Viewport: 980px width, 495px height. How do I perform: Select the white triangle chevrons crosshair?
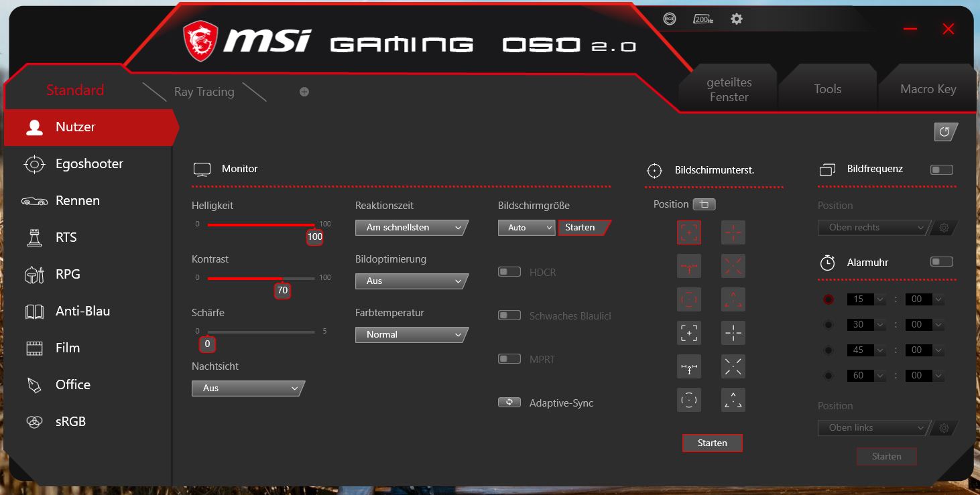pos(733,400)
